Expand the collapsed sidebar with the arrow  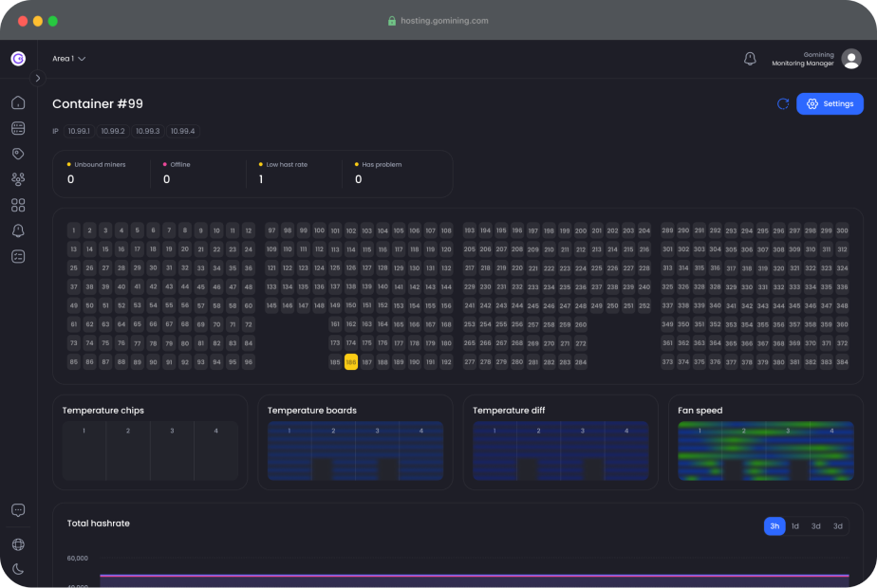(x=37, y=79)
